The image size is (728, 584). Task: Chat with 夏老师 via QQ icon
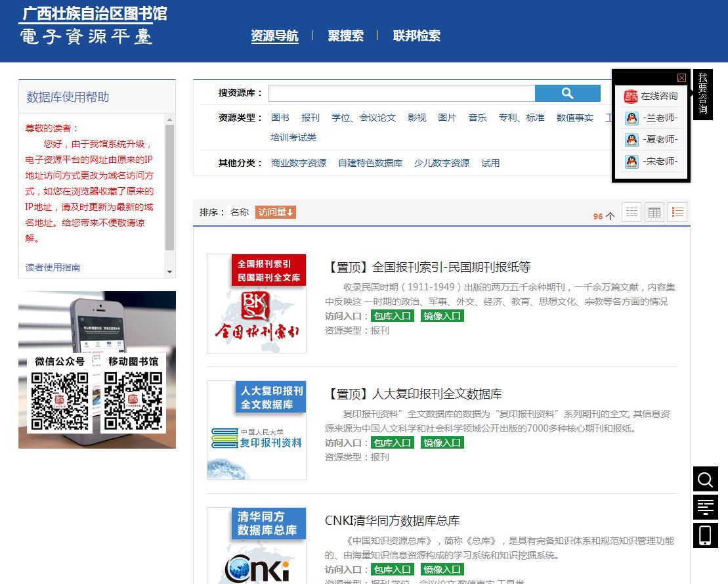click(x=632, y=140)
